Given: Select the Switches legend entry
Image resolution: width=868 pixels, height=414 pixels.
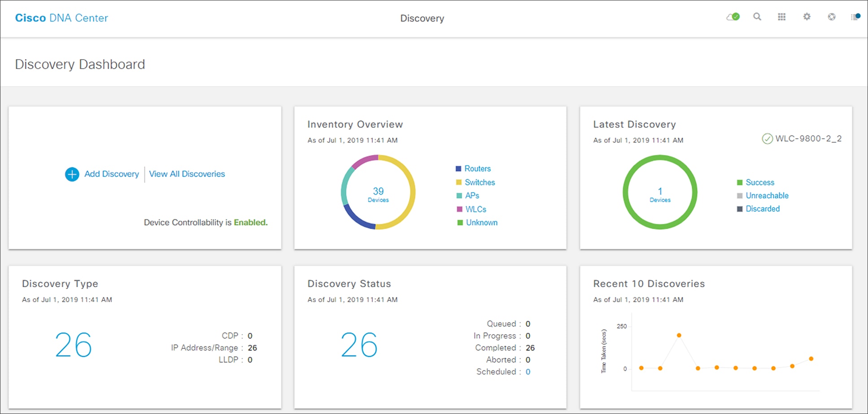Looking at the screenshot, I should click(x=480, y=183).
